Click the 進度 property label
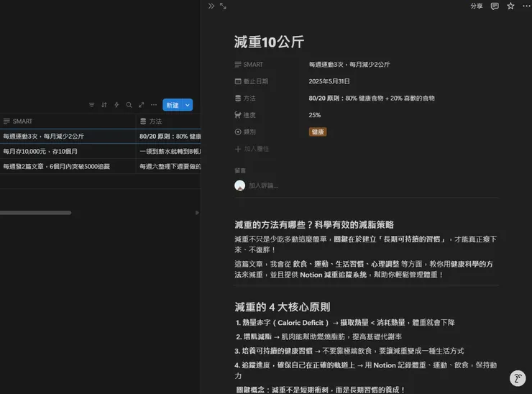The image size is (532, 394). tap(245, 115)
